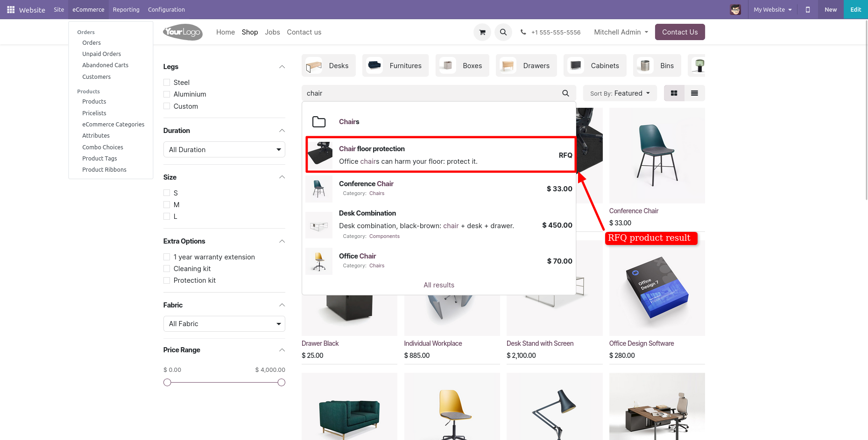Screen dimensions: 868x440
Task: Open the Conference Chair product image in grid
Action: [657, 155]
